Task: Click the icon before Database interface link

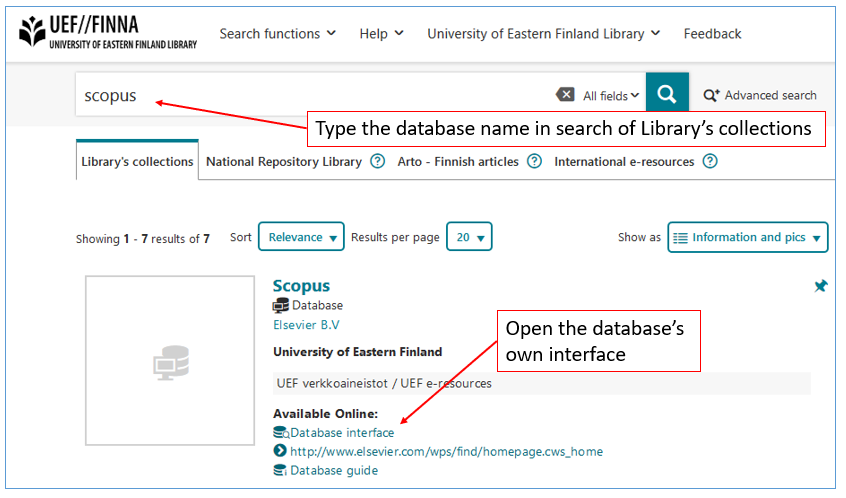Action: click(281, 433)
